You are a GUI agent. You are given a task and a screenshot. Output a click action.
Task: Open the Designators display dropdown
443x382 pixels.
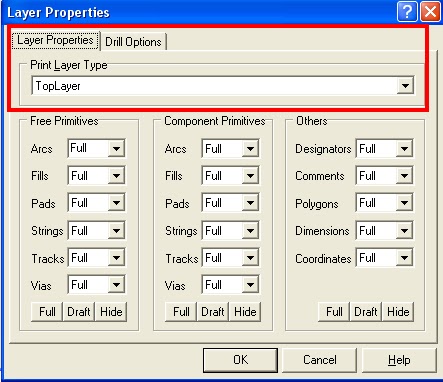point(404,148)
